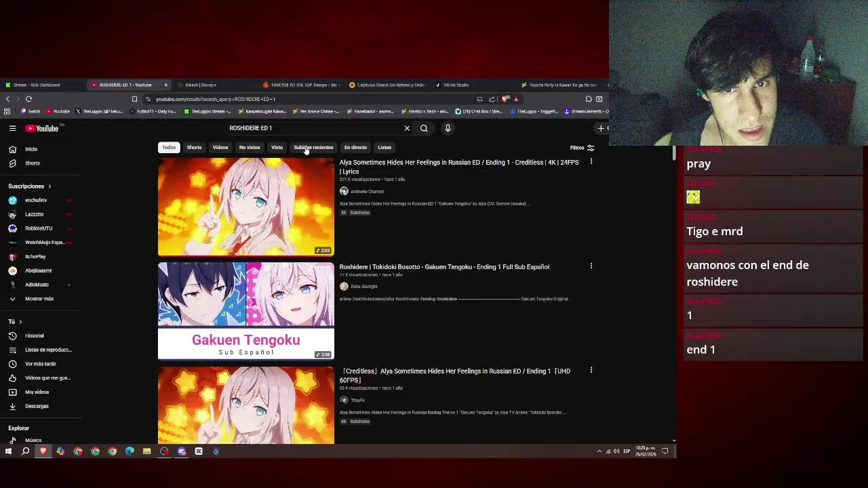Open the Twitch bookmark

(31, 111)
